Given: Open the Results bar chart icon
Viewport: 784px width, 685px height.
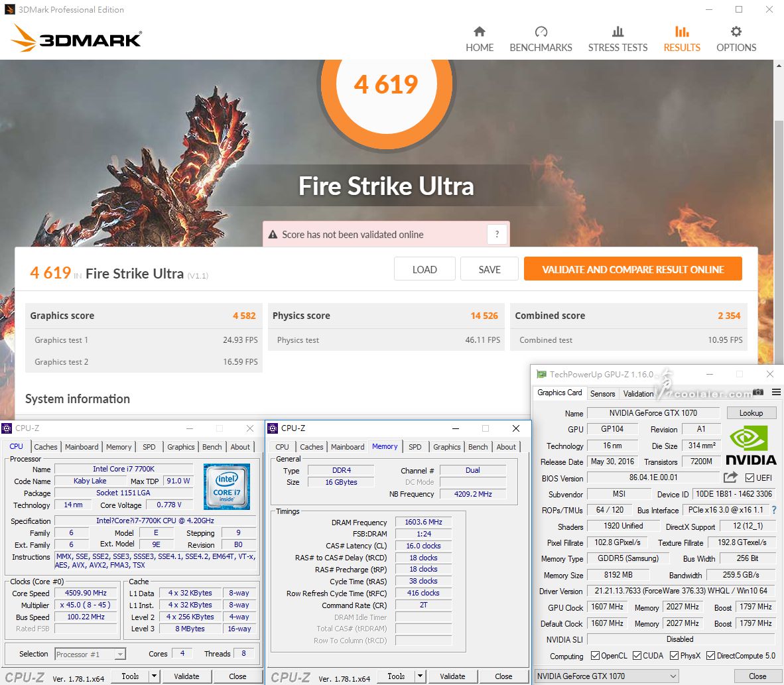Looking at the screenshot, I should (682, 32).
